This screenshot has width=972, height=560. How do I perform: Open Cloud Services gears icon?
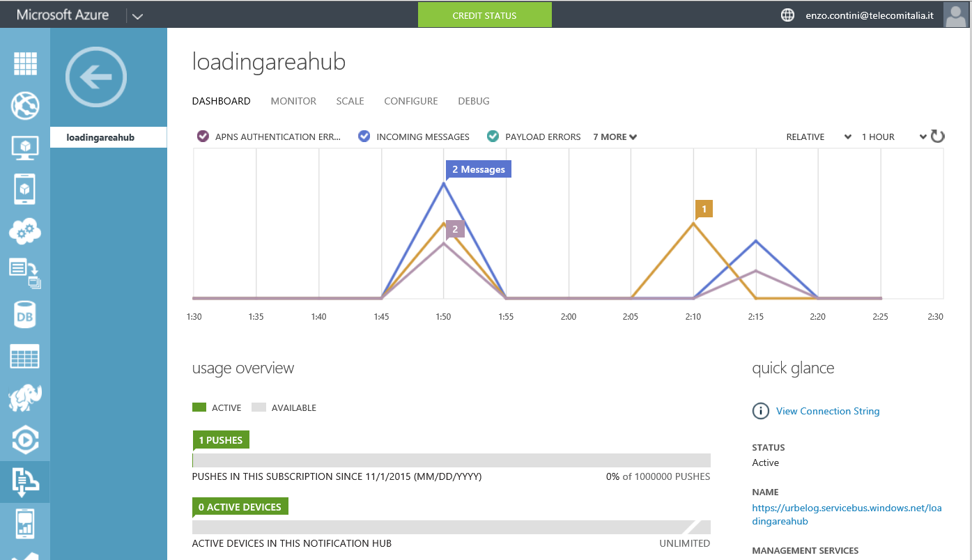click(x=25, y=231)
